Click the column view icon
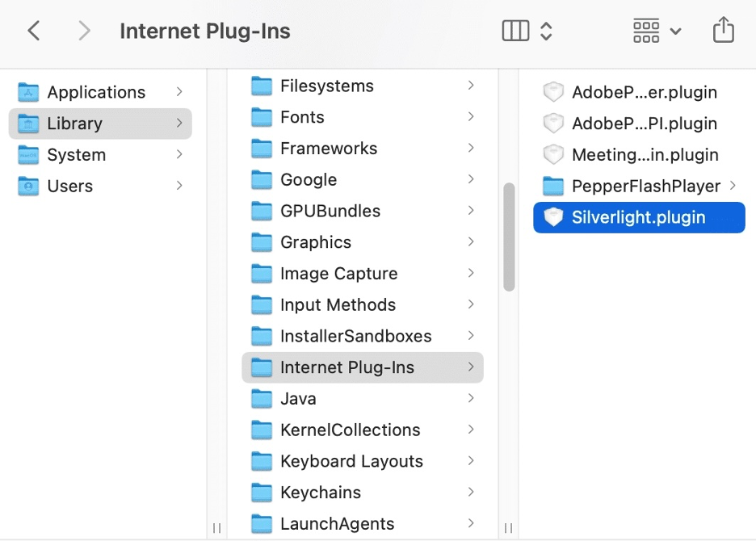756x541 pixels. [x=515, y=31]
